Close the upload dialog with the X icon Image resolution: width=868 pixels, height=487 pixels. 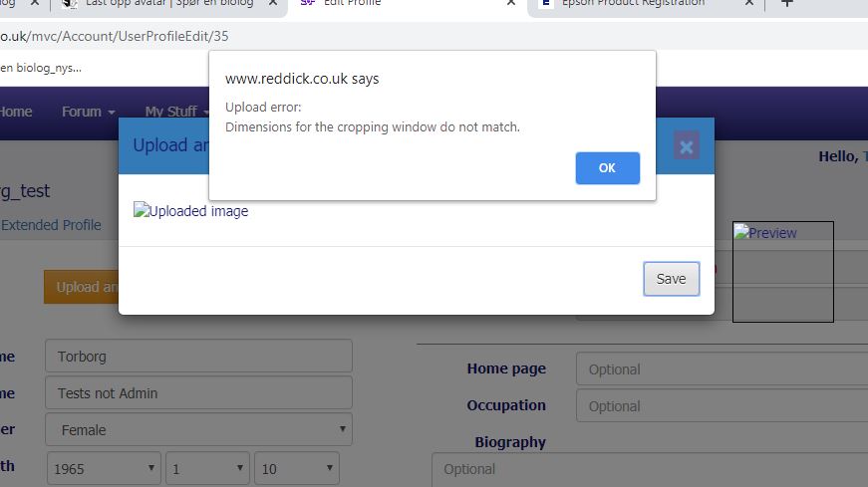pos(686,146)
